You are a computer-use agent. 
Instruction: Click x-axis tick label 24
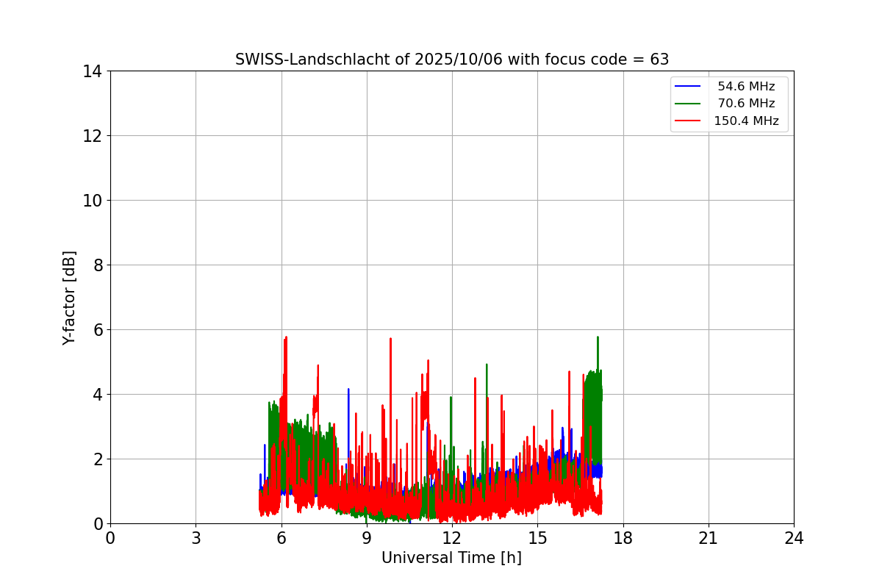click(x=794, y=538)
